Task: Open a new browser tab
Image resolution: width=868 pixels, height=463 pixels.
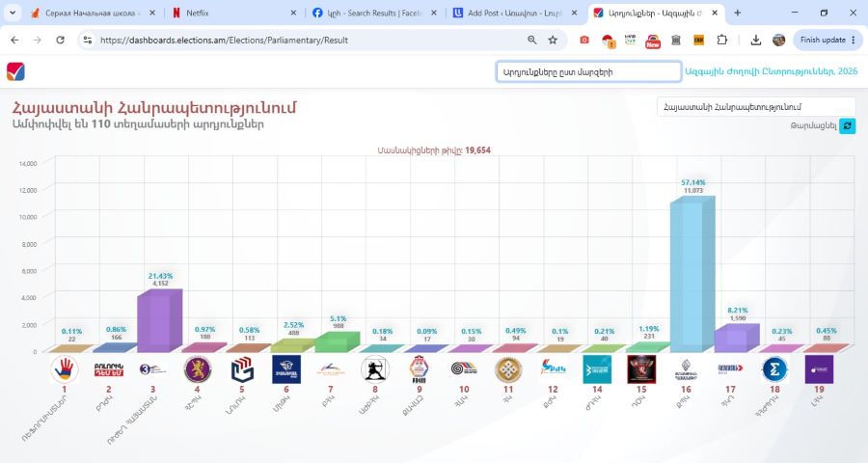Action: tap(738, 13)
